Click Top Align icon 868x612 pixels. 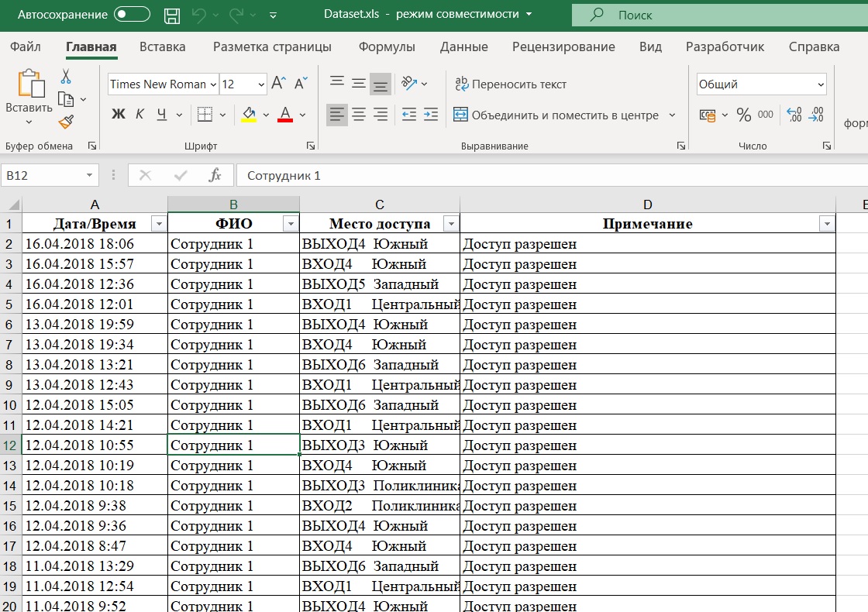336,84
